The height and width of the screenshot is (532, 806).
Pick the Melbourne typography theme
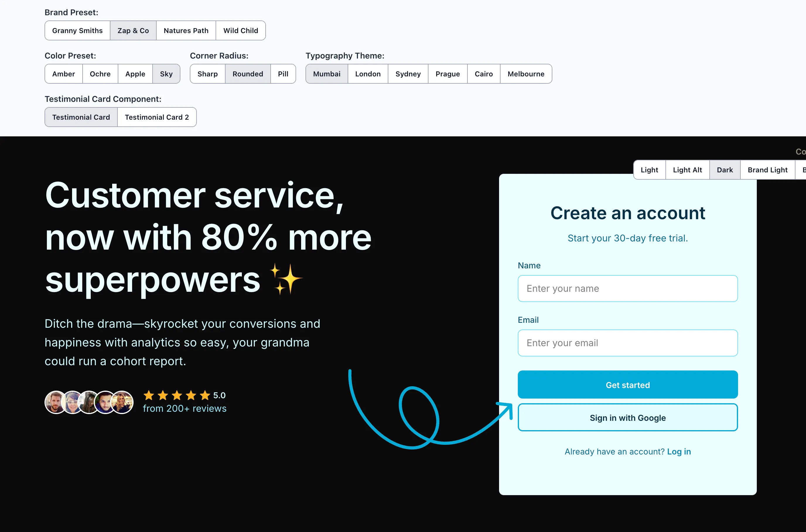pos(525,74)
